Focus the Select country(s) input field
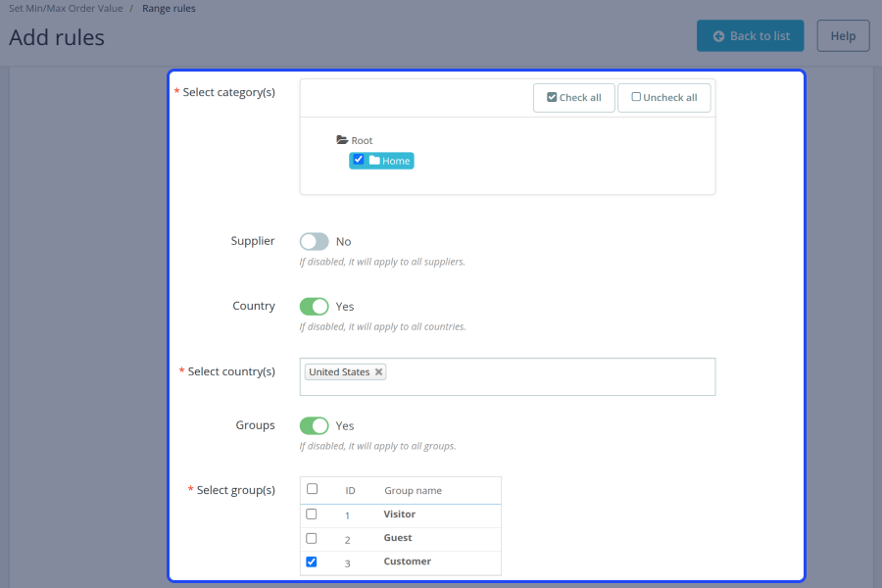This screenshot has width=882, height=588. coord(508,376)
